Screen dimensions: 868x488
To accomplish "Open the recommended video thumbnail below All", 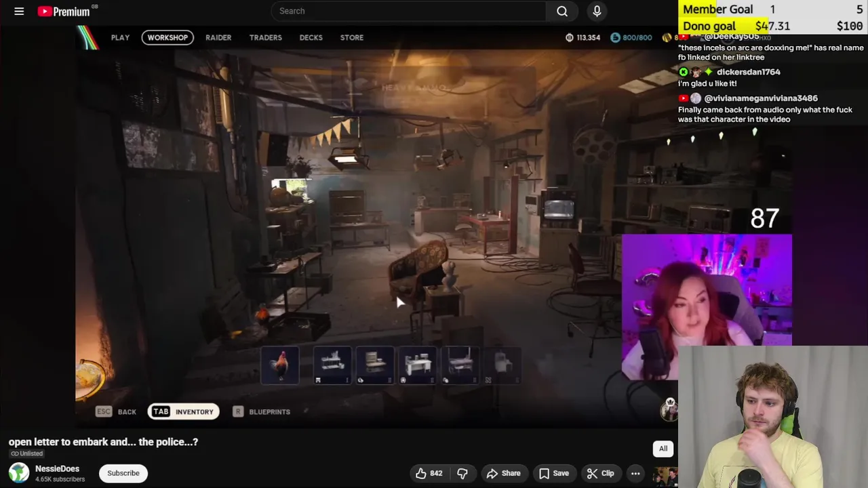I will (x=665, y=476).
